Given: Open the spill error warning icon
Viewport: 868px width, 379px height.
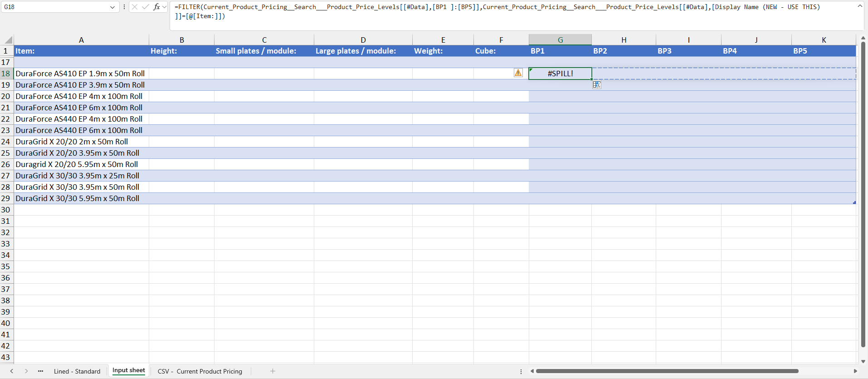Looking at the screenshot, I should coord(518,73).
